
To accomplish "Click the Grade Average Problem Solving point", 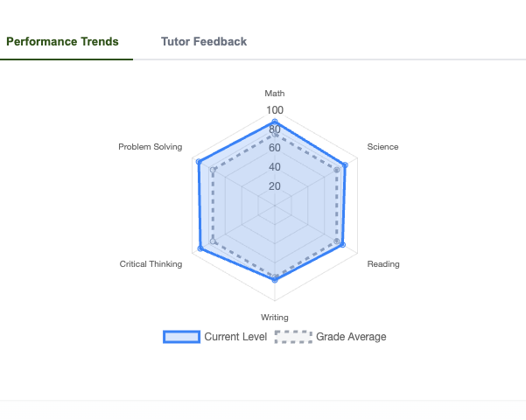I will click(x=213, y=170).
